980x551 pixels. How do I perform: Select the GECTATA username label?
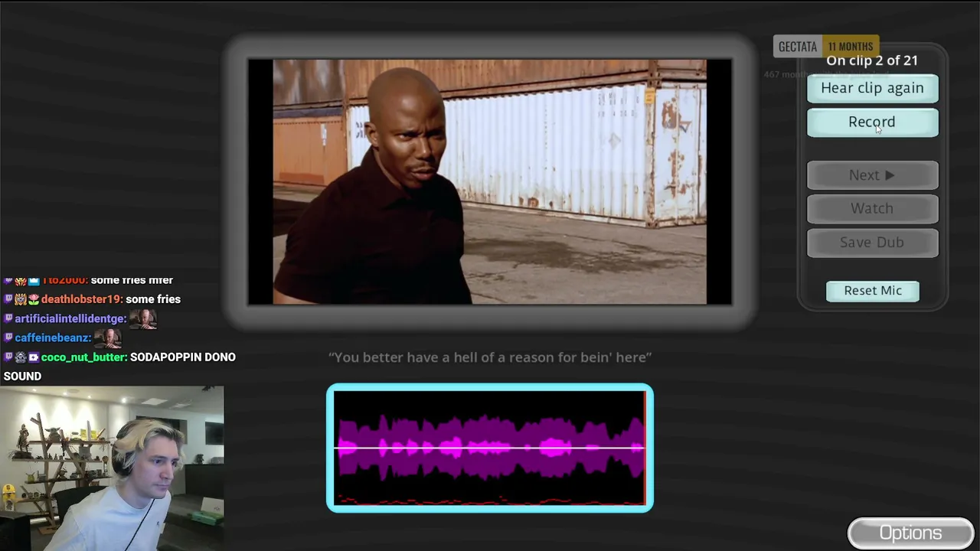798,47
